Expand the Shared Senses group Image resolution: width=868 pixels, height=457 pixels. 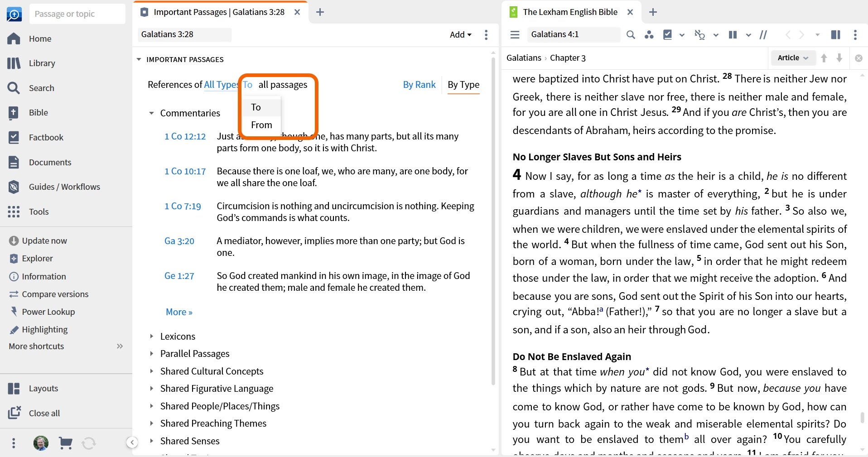coord(152,441)
